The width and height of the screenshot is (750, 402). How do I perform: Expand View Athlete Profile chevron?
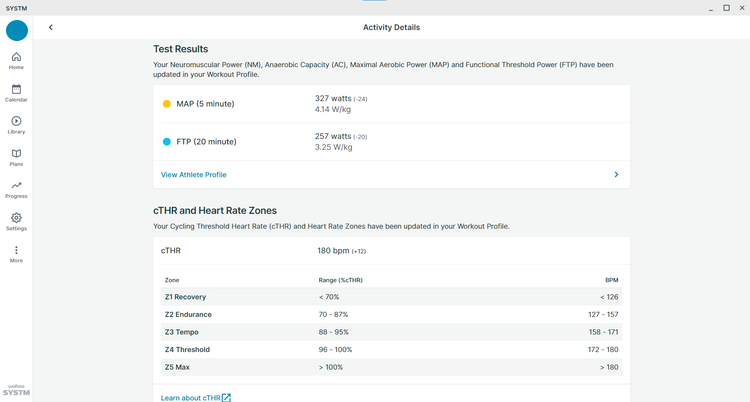click(616, 175)
